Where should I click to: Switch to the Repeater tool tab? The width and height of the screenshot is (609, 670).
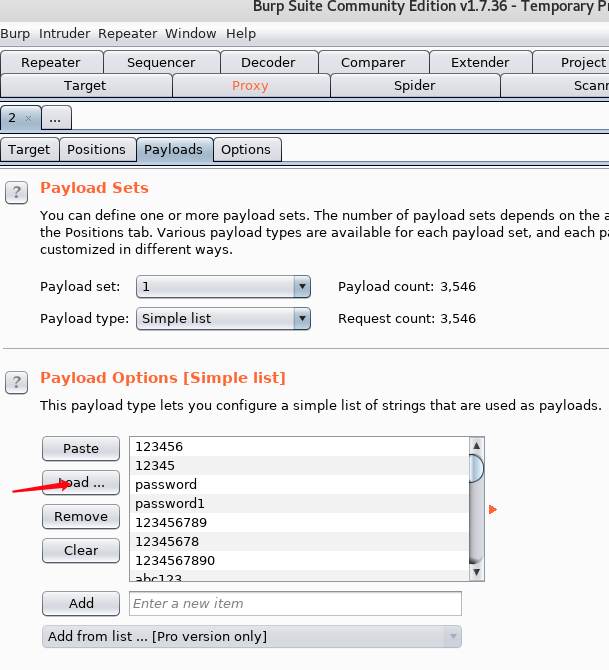tap(51, 62)
